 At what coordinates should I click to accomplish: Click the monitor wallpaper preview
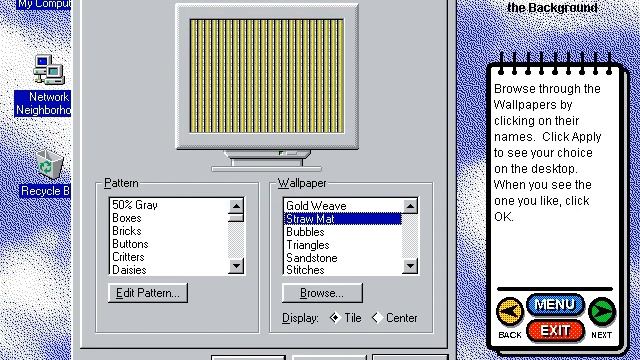[267, 76]
